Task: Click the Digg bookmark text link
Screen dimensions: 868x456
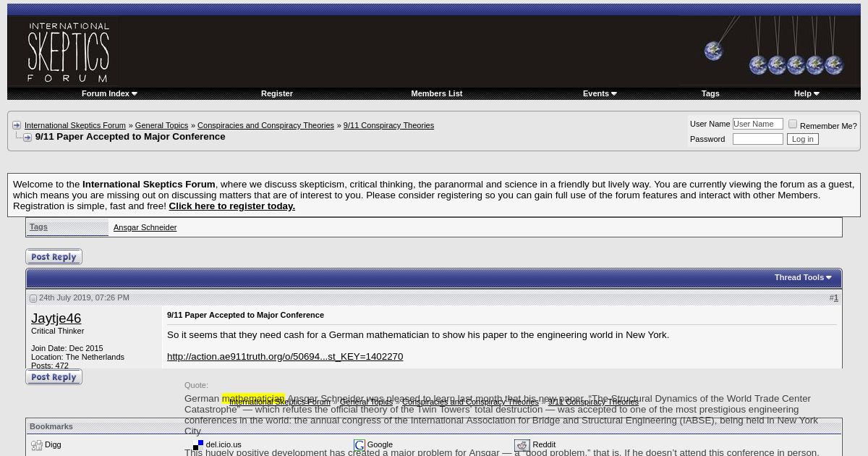Action: point(53,444)
